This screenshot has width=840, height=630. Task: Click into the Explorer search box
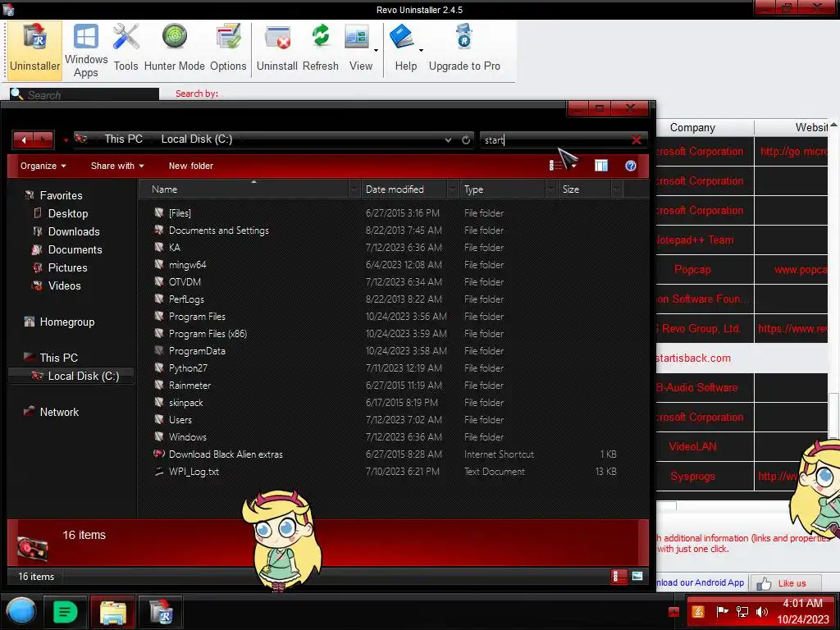click(x=555, y=139)
